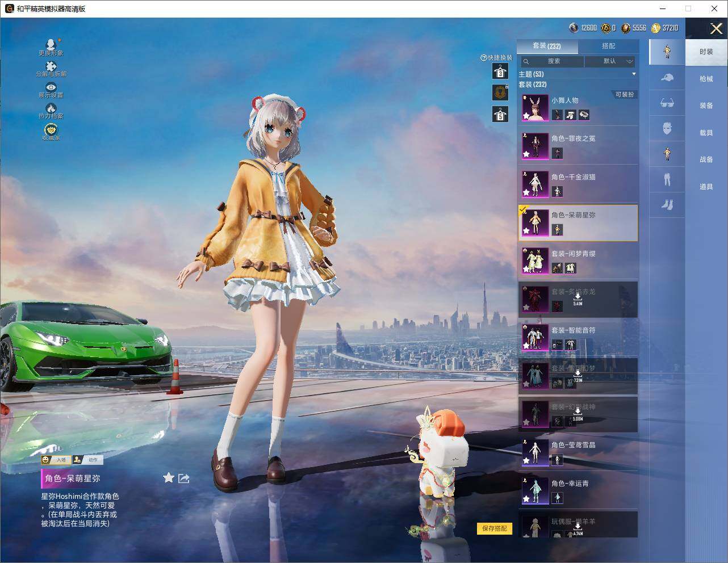
Task: Click 角色-幸运青 component icon
Action: 557,498
